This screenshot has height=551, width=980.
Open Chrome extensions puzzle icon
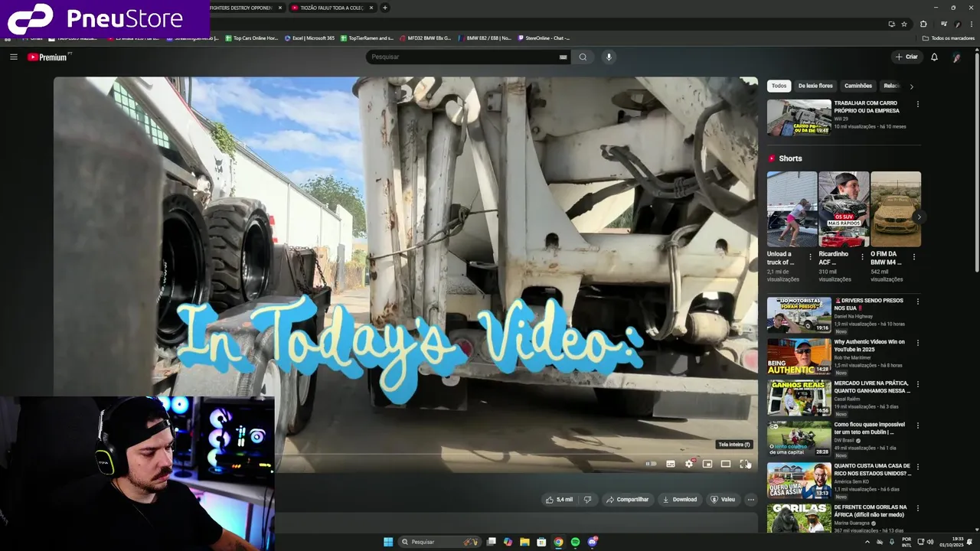923,24
